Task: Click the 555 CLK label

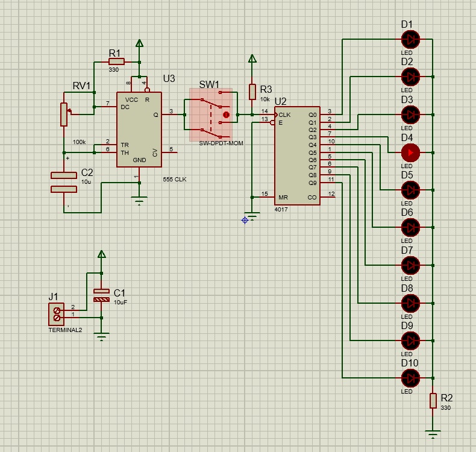Action: 175,180
